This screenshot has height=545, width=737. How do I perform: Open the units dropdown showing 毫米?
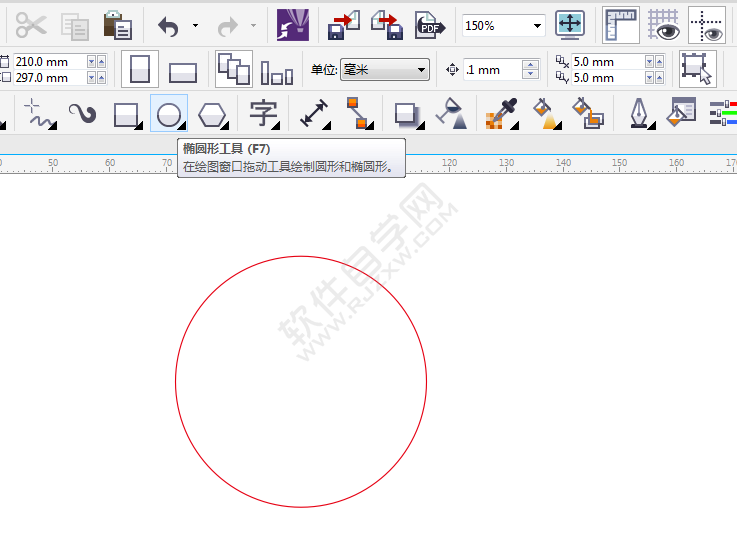384,70
